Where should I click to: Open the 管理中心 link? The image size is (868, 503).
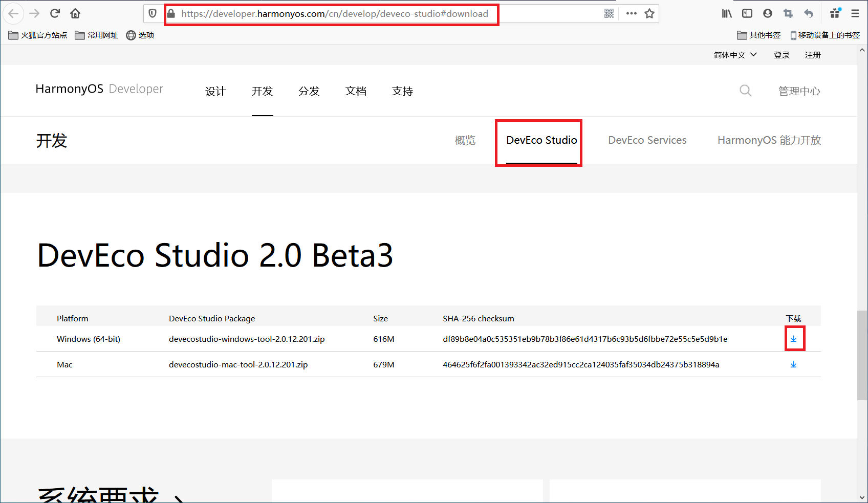[799, 91]
